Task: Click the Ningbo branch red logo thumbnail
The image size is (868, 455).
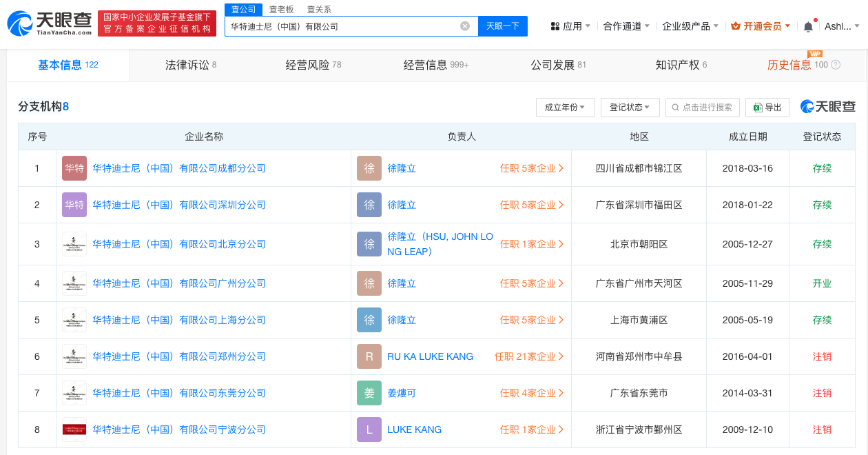Action: tap(74, 429)
